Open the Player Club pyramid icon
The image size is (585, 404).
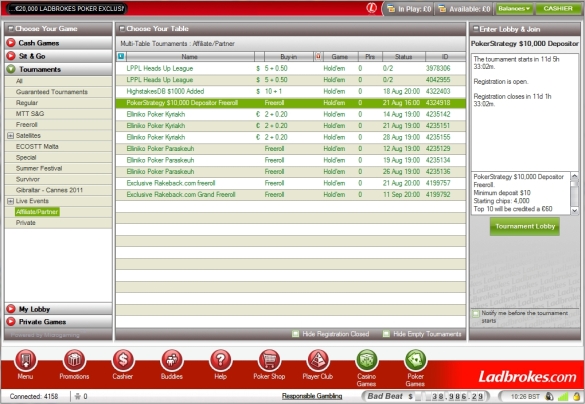click(x=318, y=360)
